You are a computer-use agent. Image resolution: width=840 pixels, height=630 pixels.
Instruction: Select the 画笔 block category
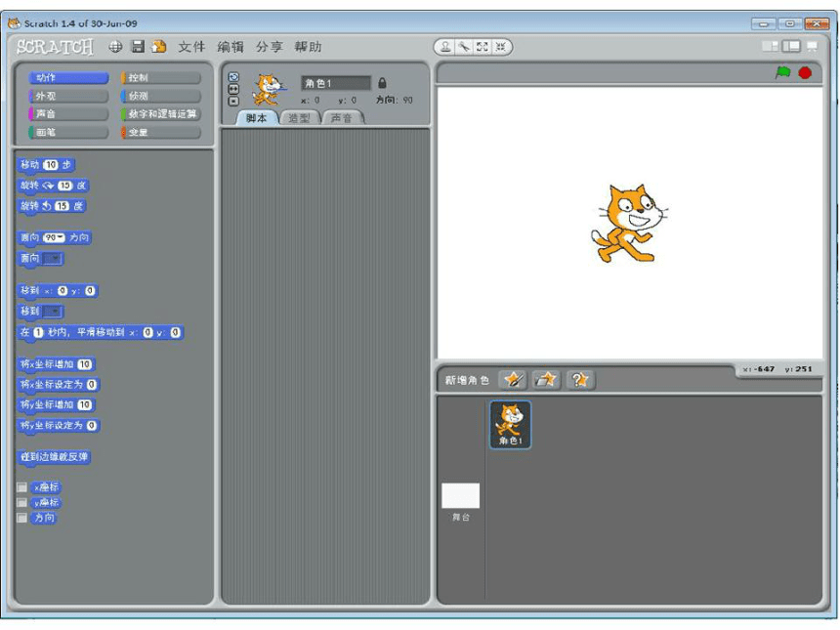pos(68,132)
